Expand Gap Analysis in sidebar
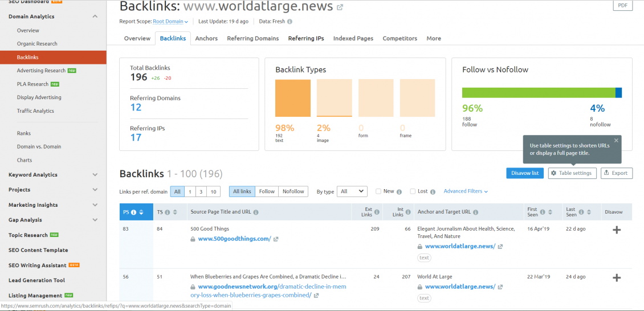 click(95, 220)
